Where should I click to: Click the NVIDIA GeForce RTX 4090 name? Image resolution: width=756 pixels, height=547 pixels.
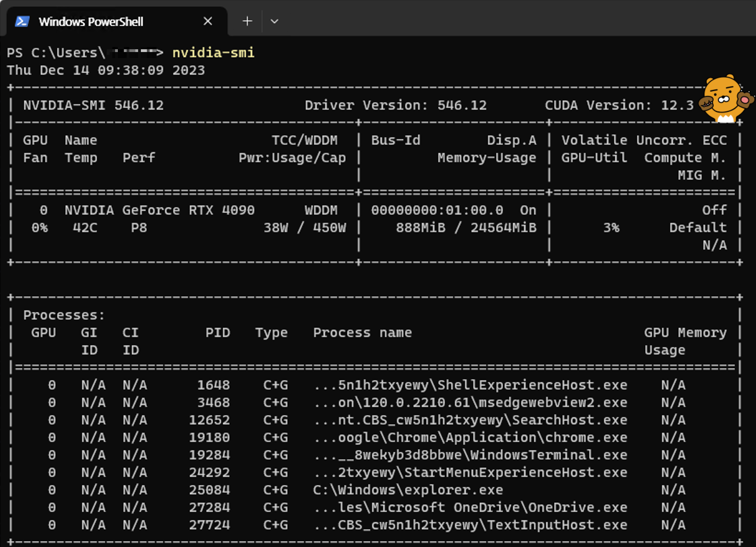tap(159, 210)
